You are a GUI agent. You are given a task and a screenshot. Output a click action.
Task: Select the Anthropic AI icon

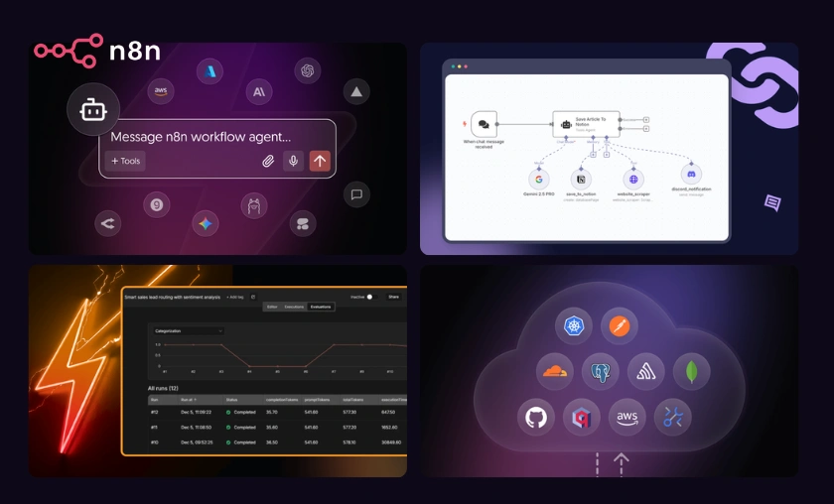(x=259, y=92)
